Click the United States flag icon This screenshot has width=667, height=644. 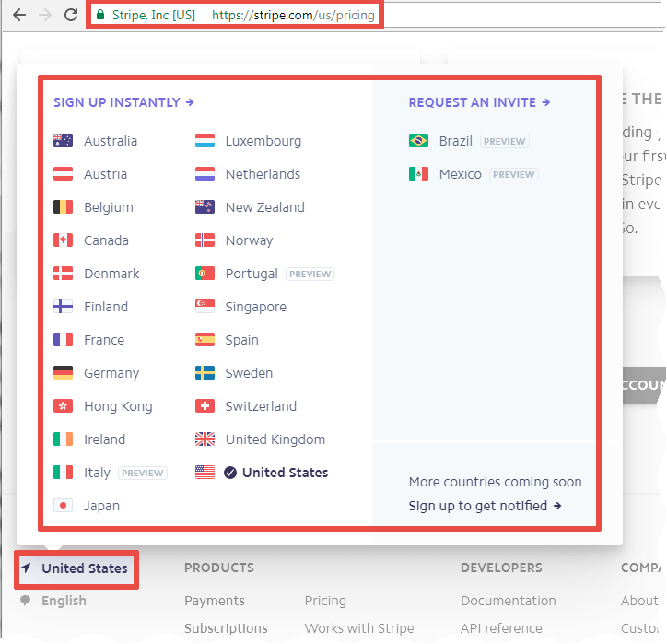coord(205,472)
